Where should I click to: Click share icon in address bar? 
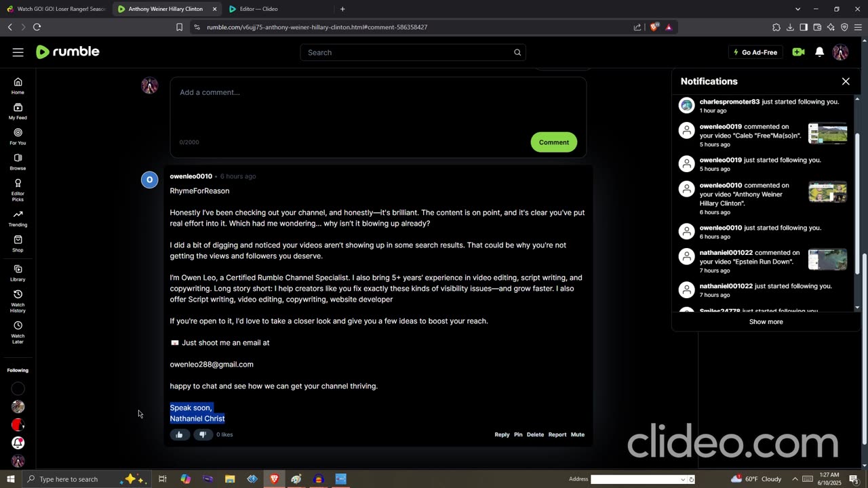click(637, 27)
